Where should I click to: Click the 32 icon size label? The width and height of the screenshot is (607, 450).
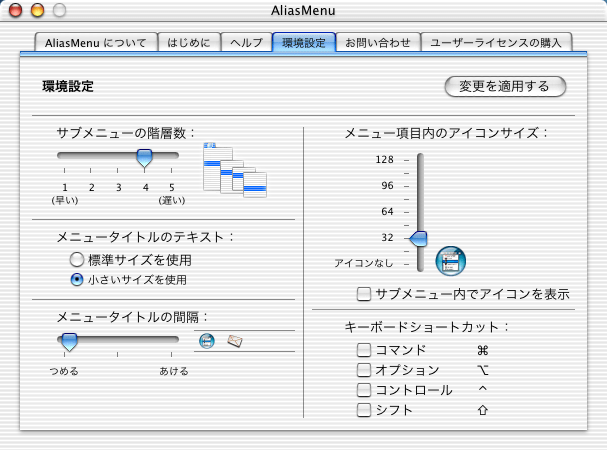(388, 237)
